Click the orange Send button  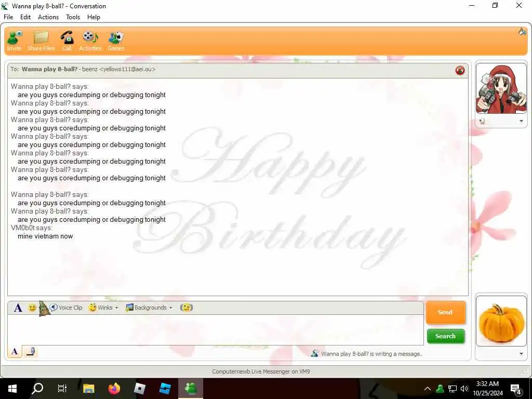click(445, 312)
